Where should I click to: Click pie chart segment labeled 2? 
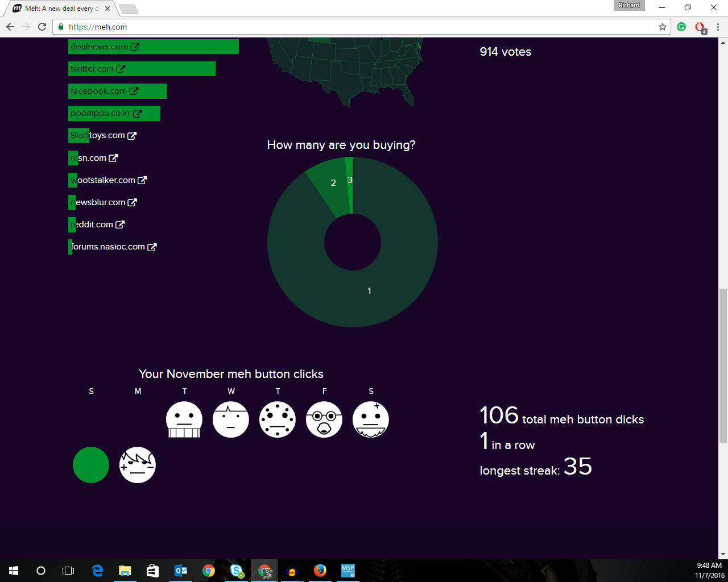[330, 188]
